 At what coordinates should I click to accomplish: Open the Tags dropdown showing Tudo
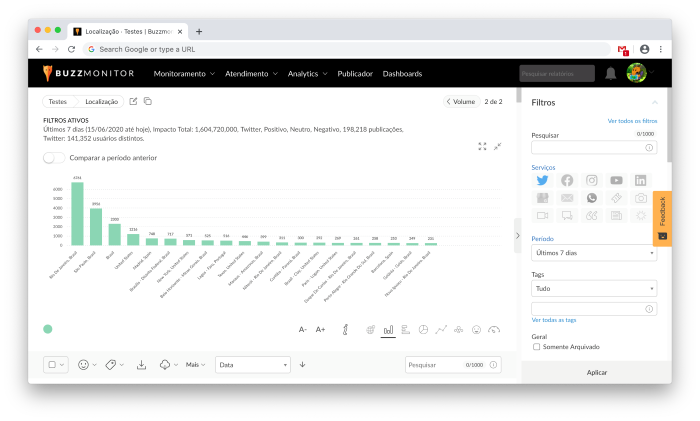[x=594, y=288]
